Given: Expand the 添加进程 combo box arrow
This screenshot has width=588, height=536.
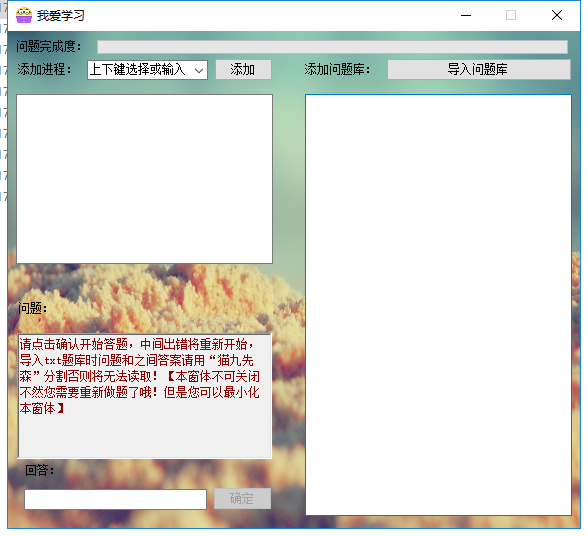Looking at the screenshot, I should click(199, 70).
